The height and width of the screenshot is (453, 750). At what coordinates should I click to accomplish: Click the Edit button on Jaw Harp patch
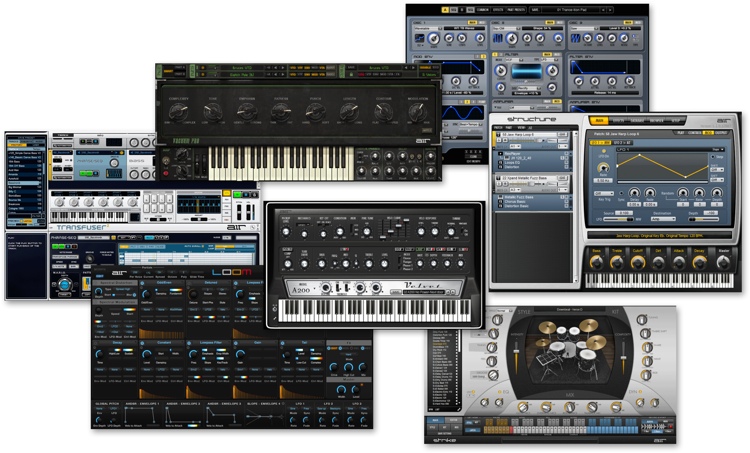563,135
